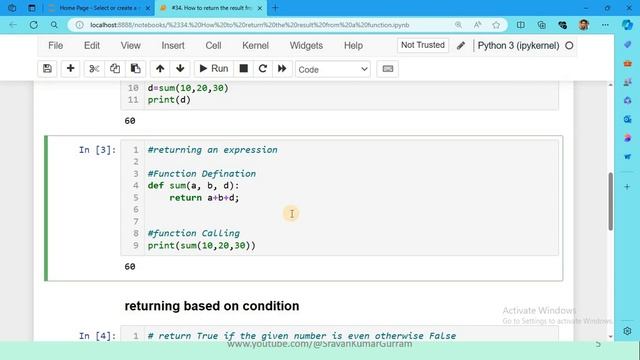
Task: Close the #34 How to return tab
Action: [x=260, y=8]
